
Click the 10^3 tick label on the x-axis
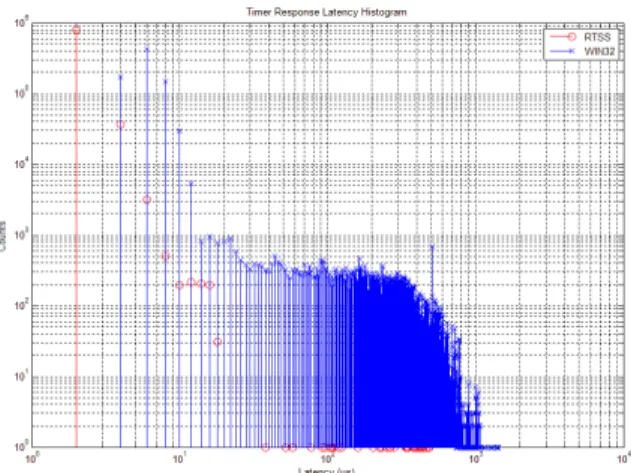click(475, 458)
